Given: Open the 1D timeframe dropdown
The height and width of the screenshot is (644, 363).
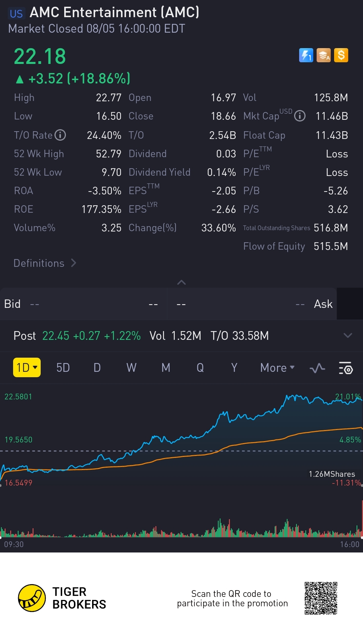Looking at the screenshot, I should pyautogui.click(x=27, y=367).
